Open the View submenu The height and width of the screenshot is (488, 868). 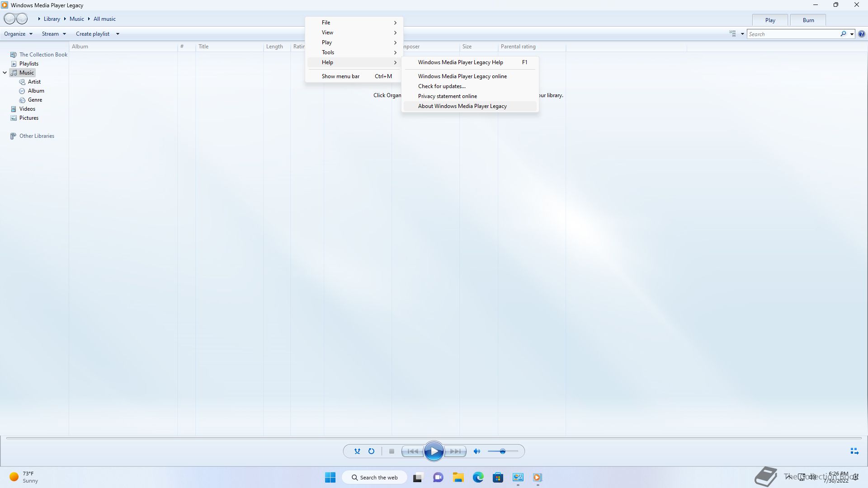coord(354,33)
